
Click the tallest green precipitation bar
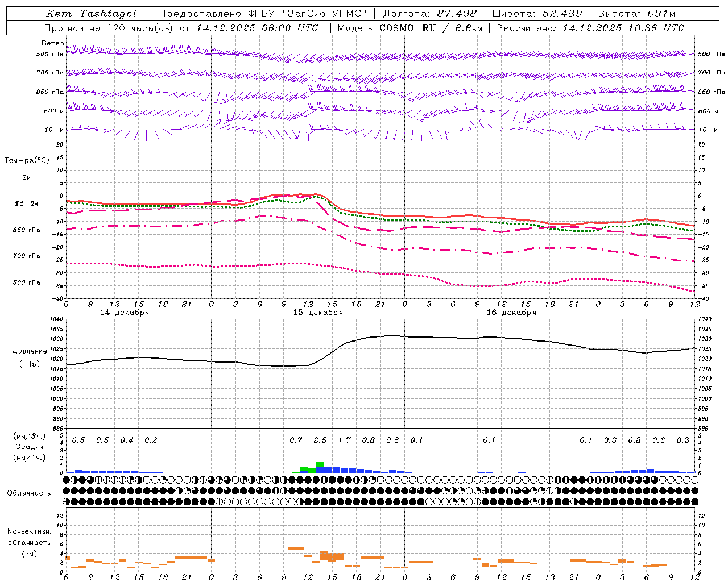click(x=320, y=464)
